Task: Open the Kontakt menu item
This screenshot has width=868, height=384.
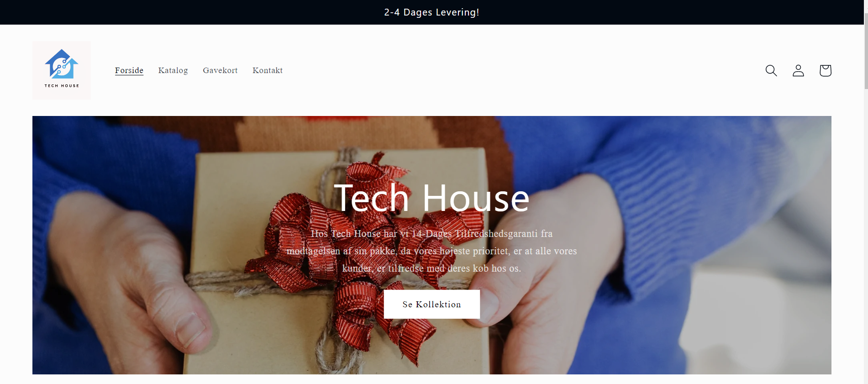Action: [268, 70]
